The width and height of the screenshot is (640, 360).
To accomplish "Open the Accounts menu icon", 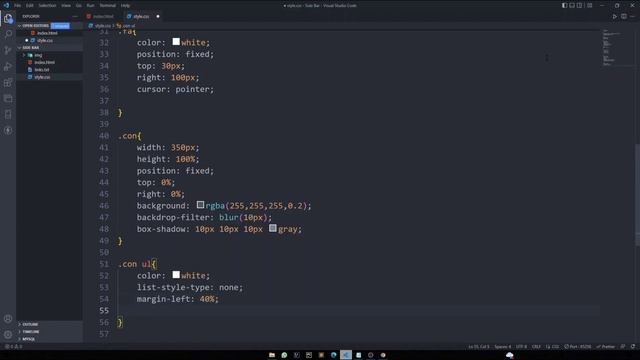I will 8,319.
